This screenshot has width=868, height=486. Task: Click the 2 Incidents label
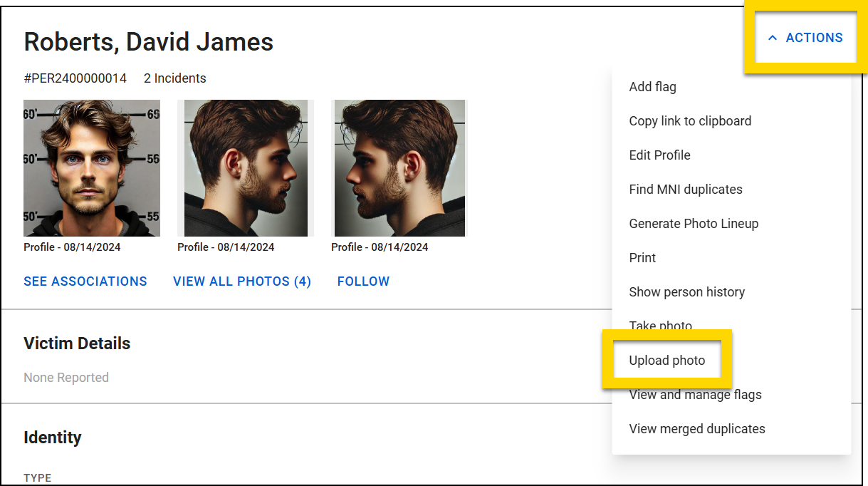pyautogui.click(x=174, y=78)
